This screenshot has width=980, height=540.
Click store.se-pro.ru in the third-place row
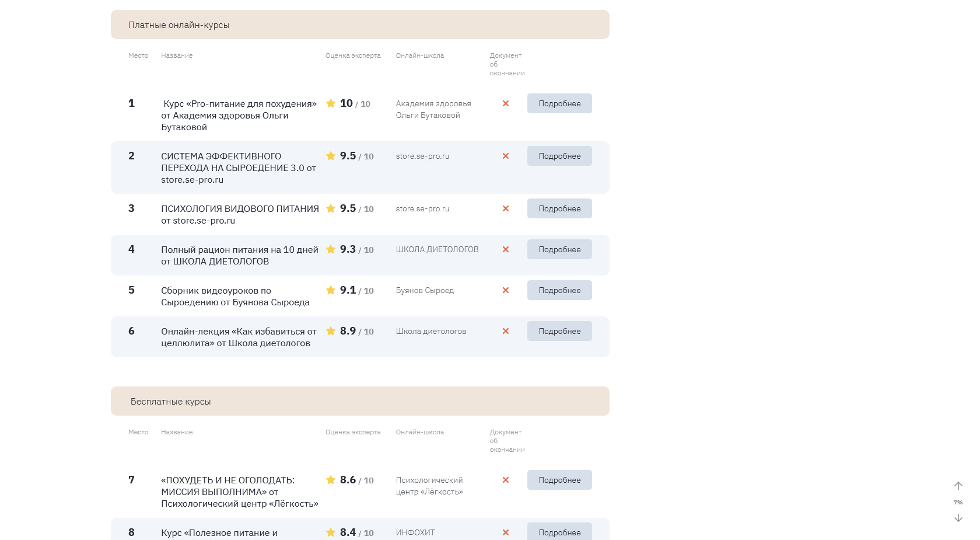(422, 209)
